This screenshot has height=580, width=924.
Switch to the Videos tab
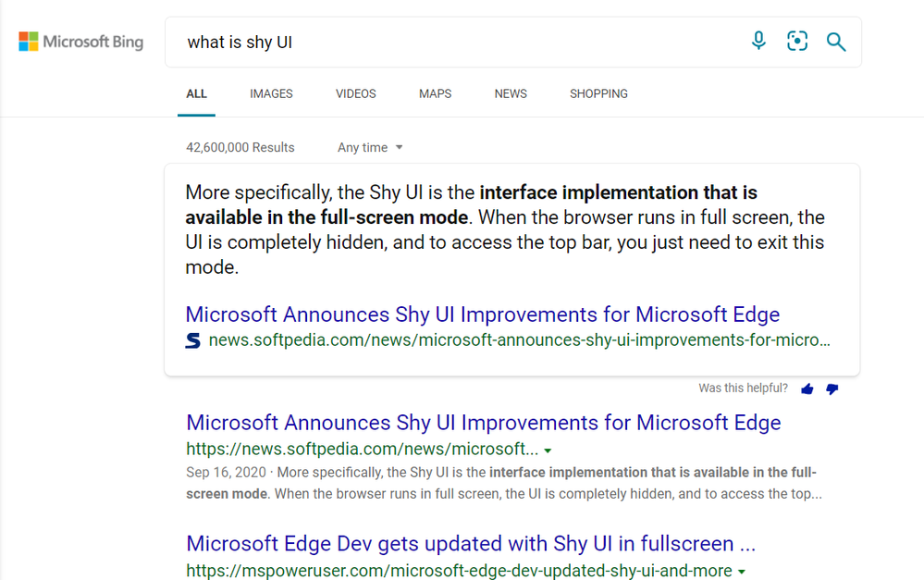pyautogui.click(x=356, y=94)
